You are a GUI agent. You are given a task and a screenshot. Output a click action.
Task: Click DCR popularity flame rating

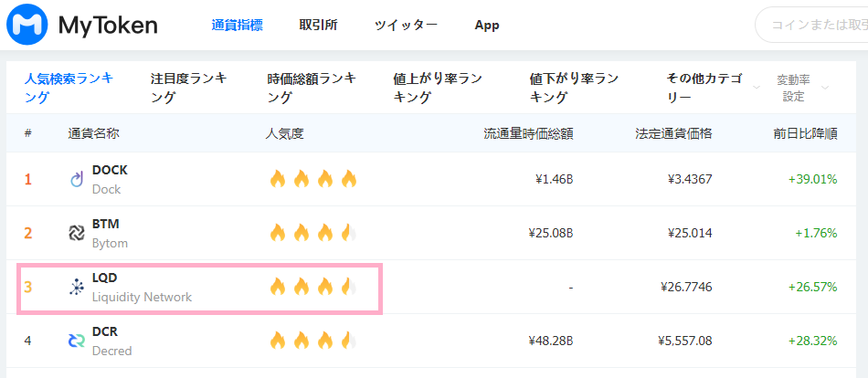pos(312,341)
